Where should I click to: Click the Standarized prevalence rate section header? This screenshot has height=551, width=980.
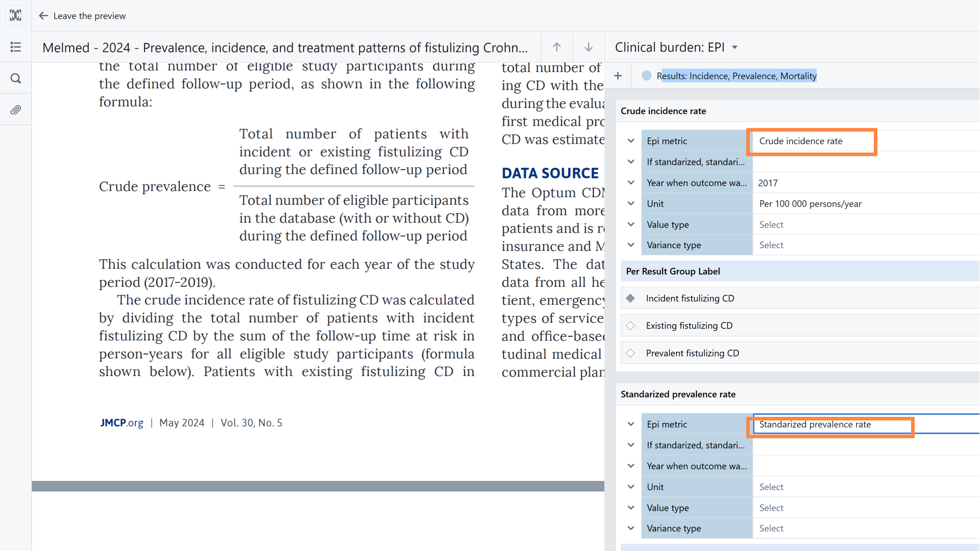[678, 394]
